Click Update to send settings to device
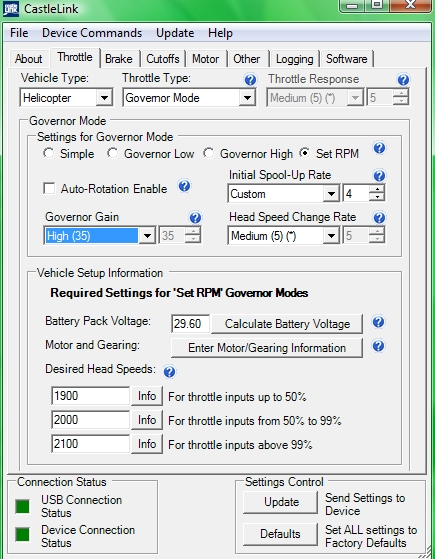Viewport: 435px width, 559px height. [281, 502]
